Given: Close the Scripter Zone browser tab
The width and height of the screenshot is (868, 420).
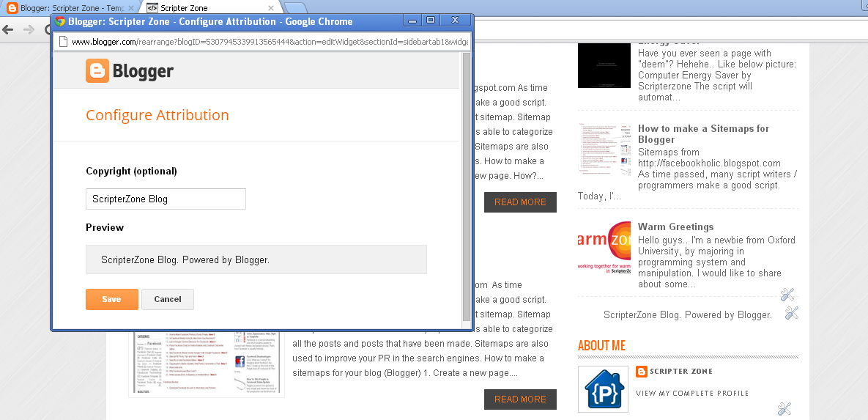Looking at the screenshot, I should pos(271,8).
